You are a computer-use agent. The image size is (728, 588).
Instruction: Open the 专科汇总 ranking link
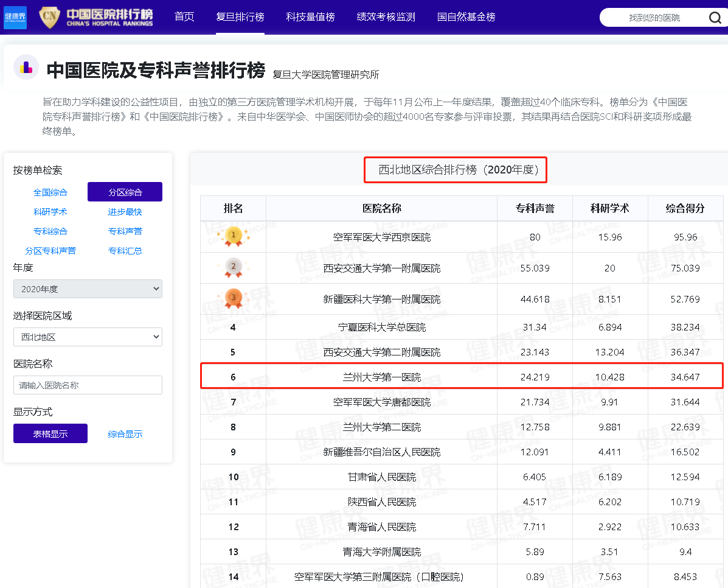[x=125, y=251]
